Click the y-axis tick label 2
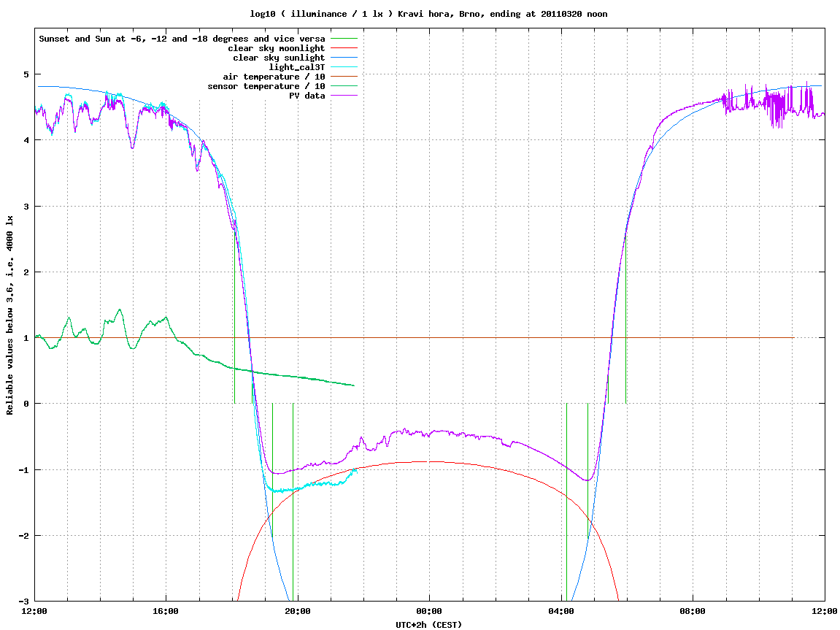The image size is (840, 630). [26, 272]
